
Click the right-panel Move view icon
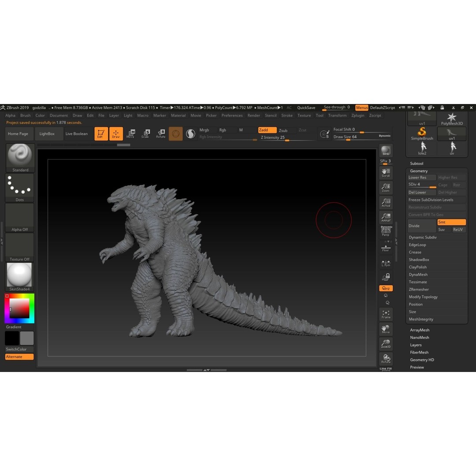(x=386, y=329)
